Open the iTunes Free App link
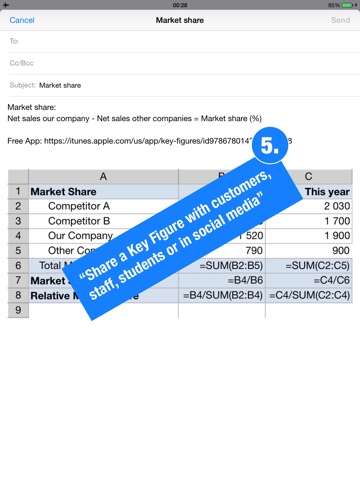The height and width of the screenshot is (480, 360). (x=168, y=141)
